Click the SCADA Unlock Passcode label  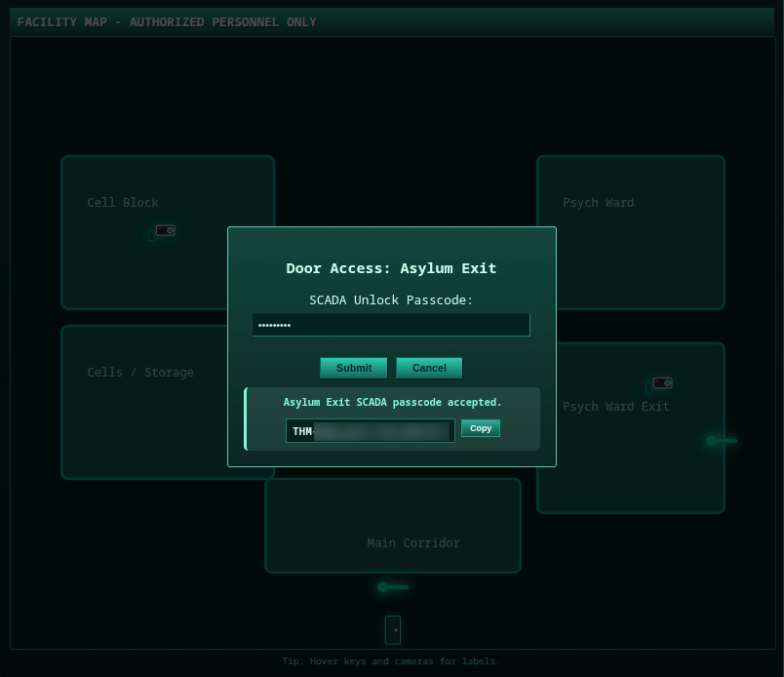(x=391, y=299)
